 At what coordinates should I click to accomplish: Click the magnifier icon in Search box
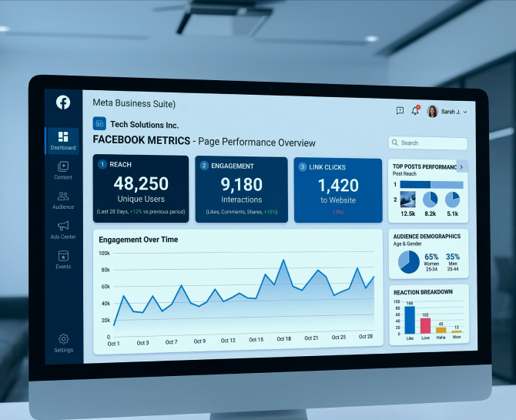[394, 143]
